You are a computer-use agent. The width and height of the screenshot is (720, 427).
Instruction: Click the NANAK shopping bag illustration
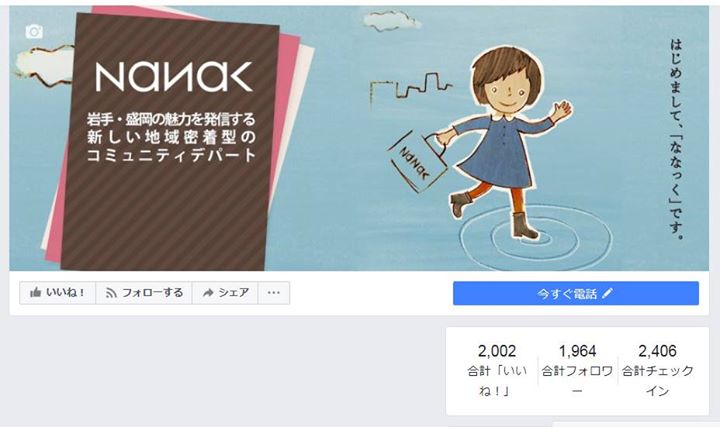click(x=417, y=162)
